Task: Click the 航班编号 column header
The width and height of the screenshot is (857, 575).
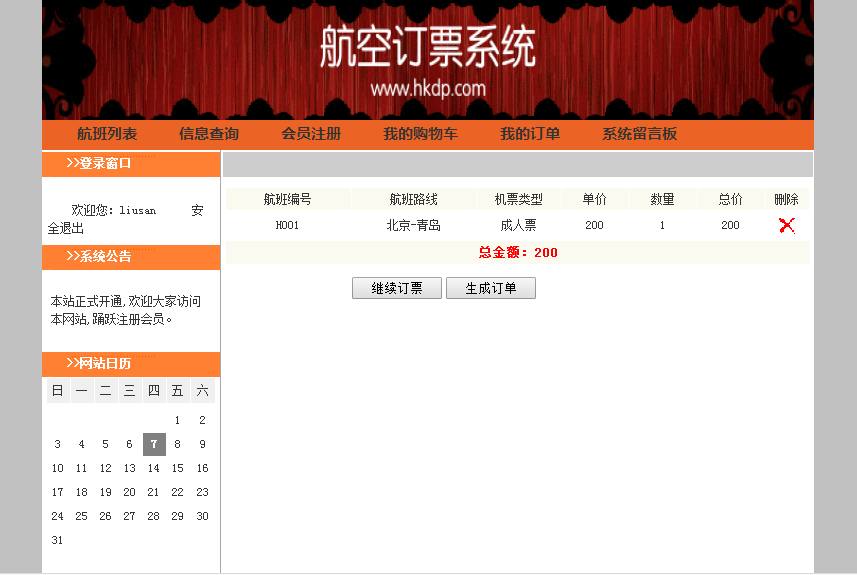Action: pos(287,200)
